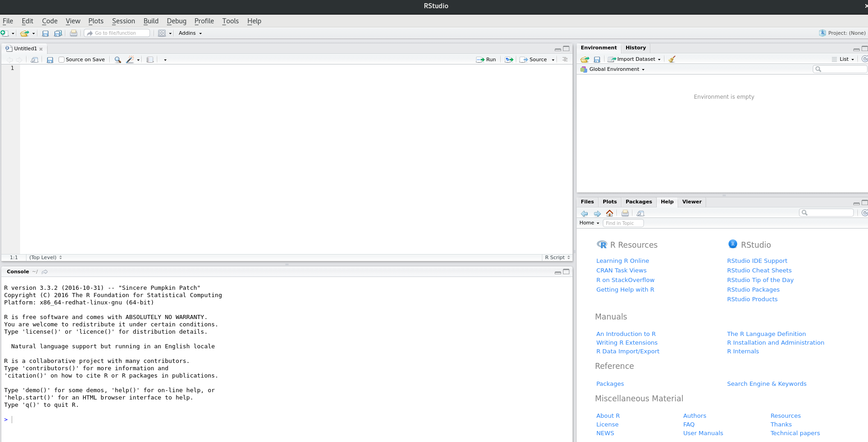Open the Project: (None) menu
868x442 pixels.
click(x=842, y=33)
